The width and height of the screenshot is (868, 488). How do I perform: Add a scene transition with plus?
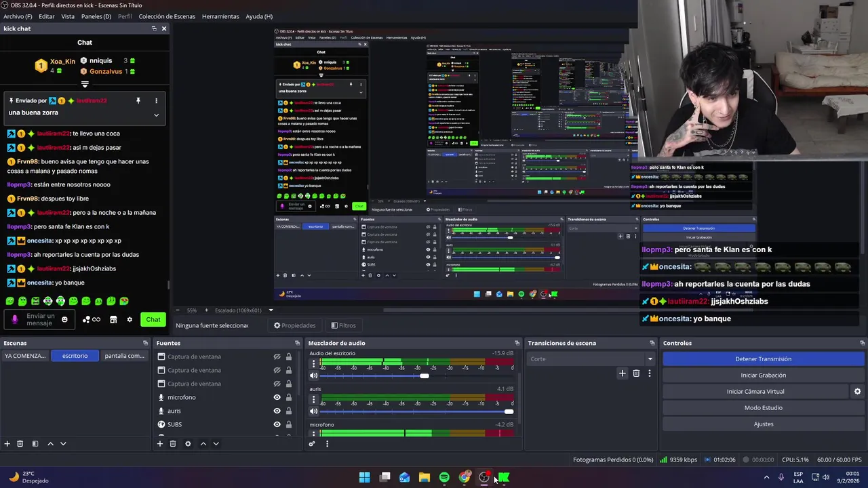(x=622, y=373)
